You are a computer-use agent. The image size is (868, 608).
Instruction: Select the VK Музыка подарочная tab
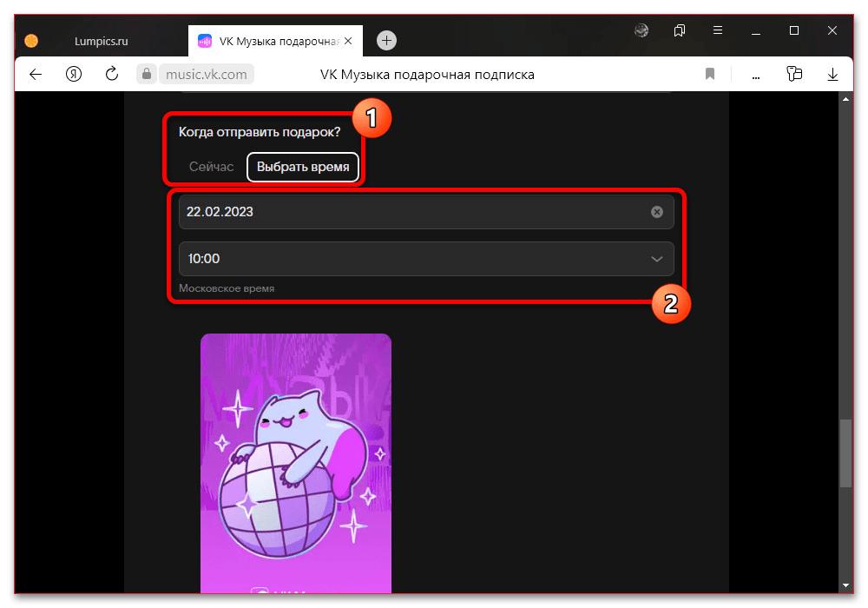tap(275, 41)
